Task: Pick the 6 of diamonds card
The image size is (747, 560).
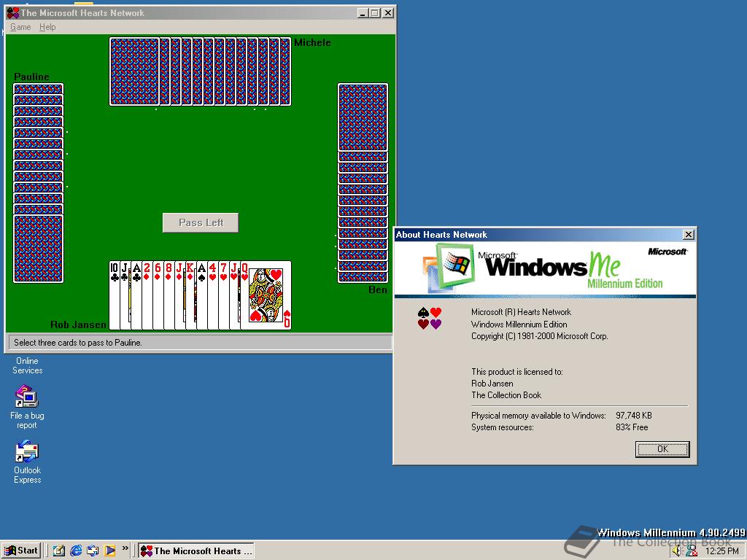Action: click(158, 295)
